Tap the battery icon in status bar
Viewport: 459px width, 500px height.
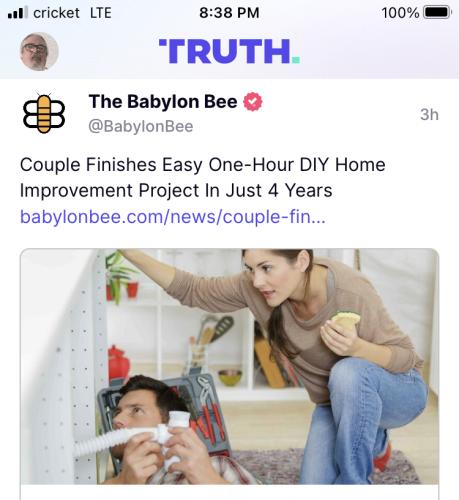tap(437, 13)
